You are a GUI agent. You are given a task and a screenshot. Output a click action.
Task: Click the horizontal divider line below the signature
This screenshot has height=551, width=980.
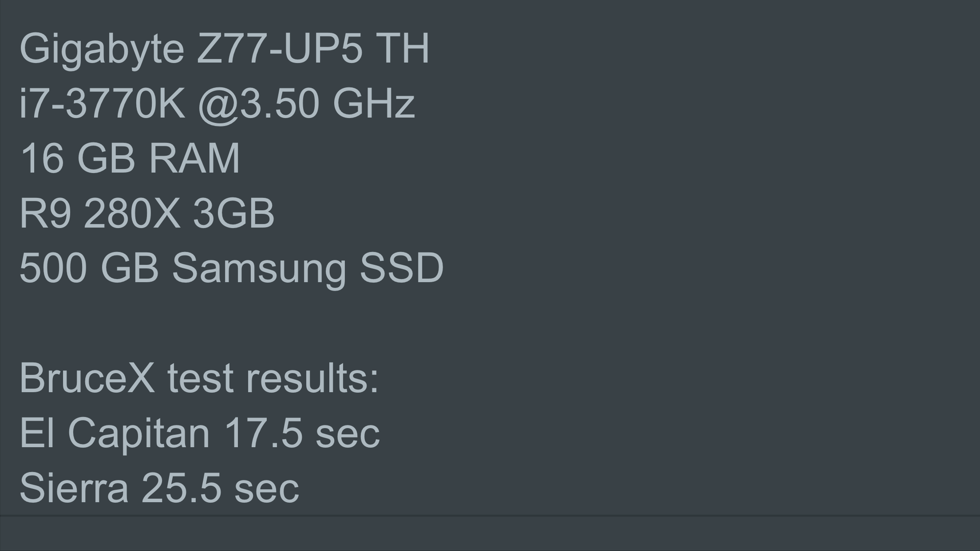490,516
